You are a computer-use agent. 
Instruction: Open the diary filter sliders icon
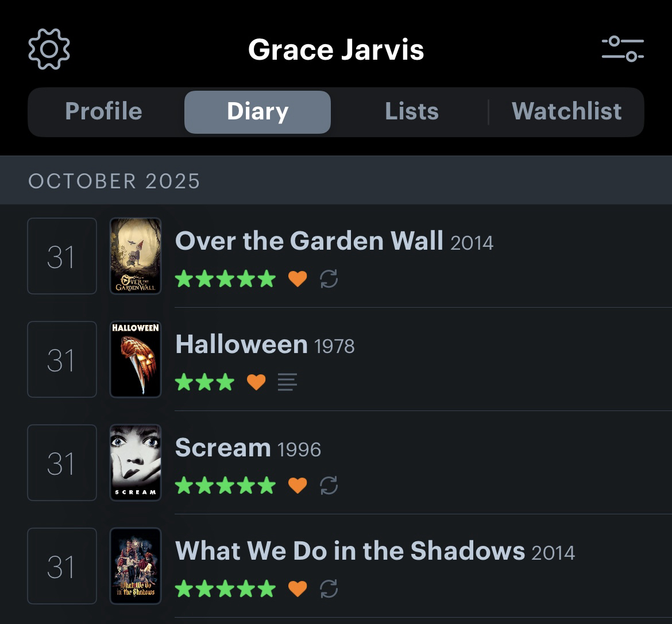pos(623,49)
